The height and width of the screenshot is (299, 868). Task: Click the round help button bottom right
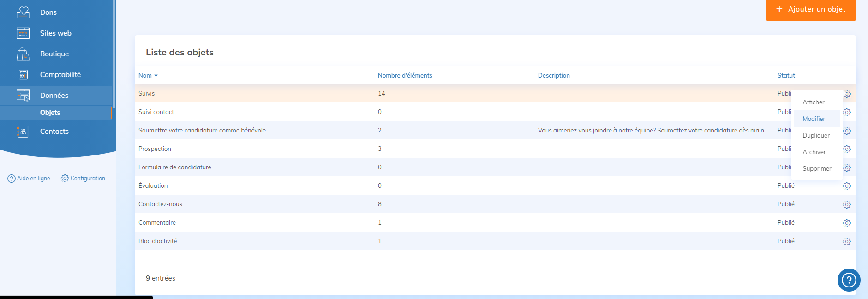pyautogui.click(x=849, y=280)
